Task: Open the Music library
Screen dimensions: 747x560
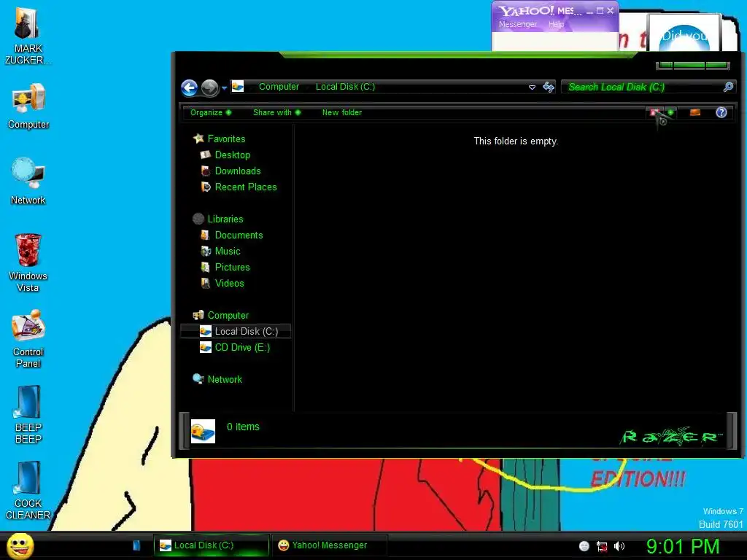Action: (x=228, y=252)
